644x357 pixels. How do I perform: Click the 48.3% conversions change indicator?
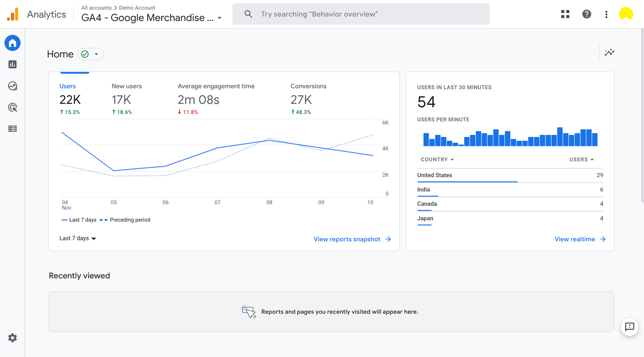click(301, 112)
